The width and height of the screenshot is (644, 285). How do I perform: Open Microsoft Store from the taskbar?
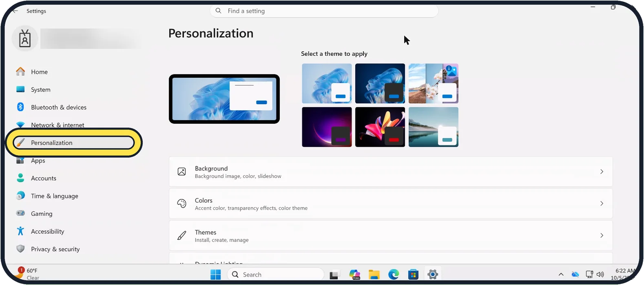click(x=413, y=275)
